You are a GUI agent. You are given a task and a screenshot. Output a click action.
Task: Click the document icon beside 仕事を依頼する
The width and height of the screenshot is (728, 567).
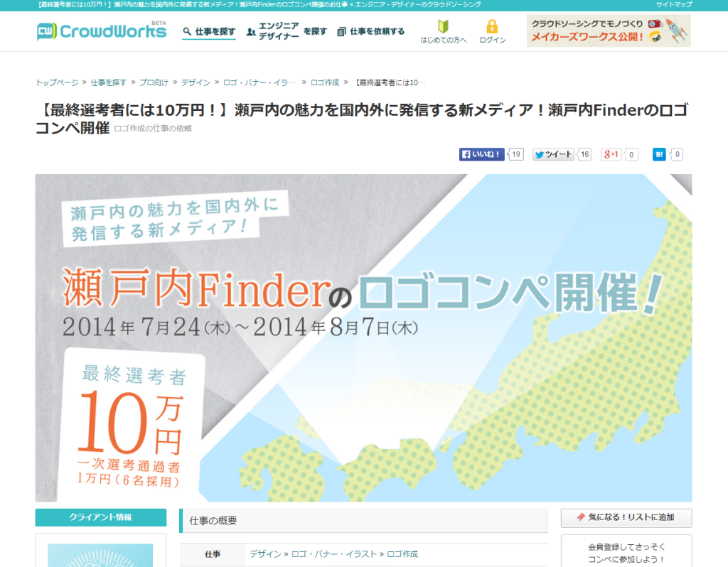pos(341,32)
